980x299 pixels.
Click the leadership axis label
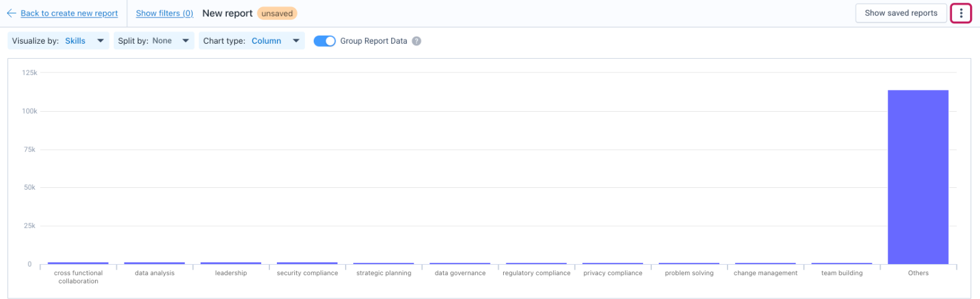tap(231, 273)
